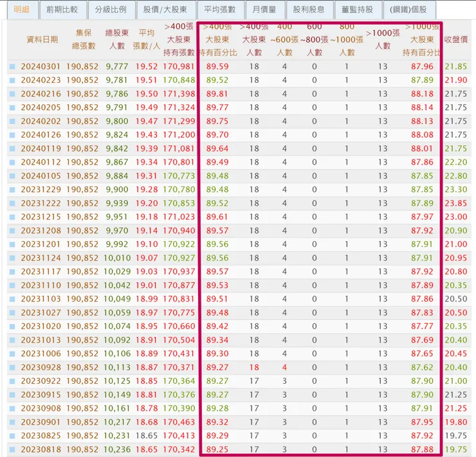This screenshot has height=457, width=476.
Task: Click the >400張大股東持有張數 header
Action: click(179, 39)
